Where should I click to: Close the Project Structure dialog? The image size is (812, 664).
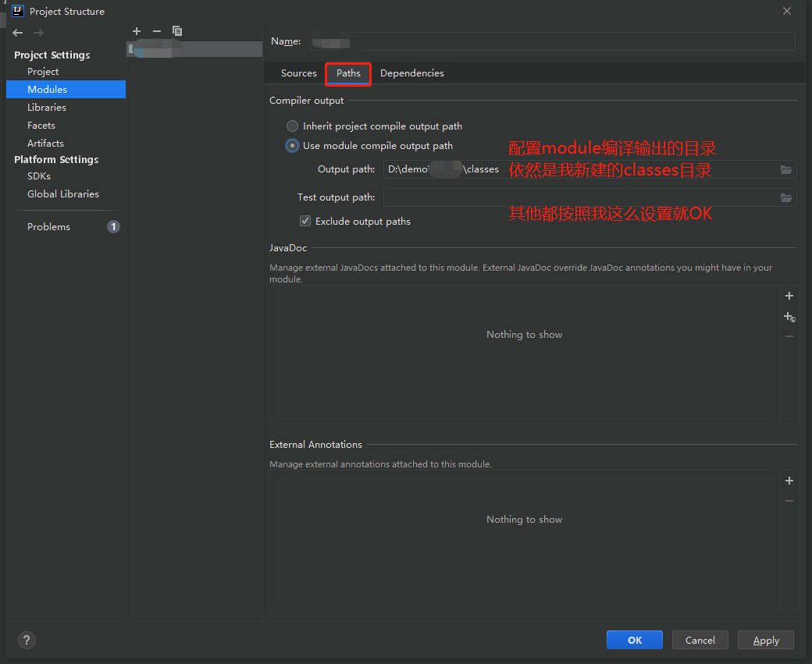click(x=787, y=11)
